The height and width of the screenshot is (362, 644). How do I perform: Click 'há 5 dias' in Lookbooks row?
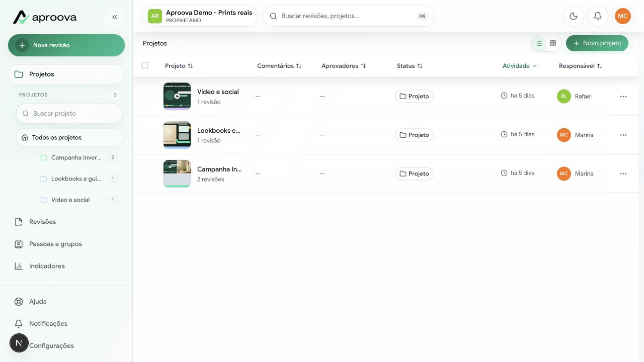[522, 134]
